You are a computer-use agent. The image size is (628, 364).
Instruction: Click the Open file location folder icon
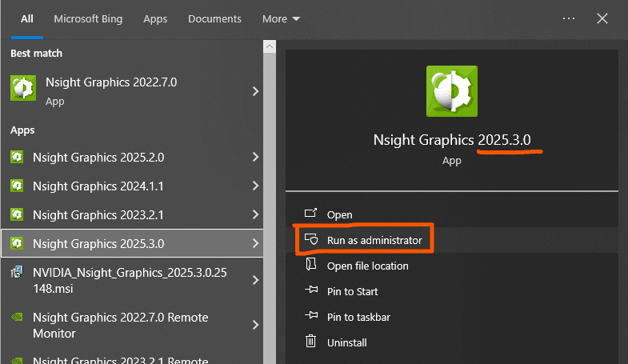310,264
